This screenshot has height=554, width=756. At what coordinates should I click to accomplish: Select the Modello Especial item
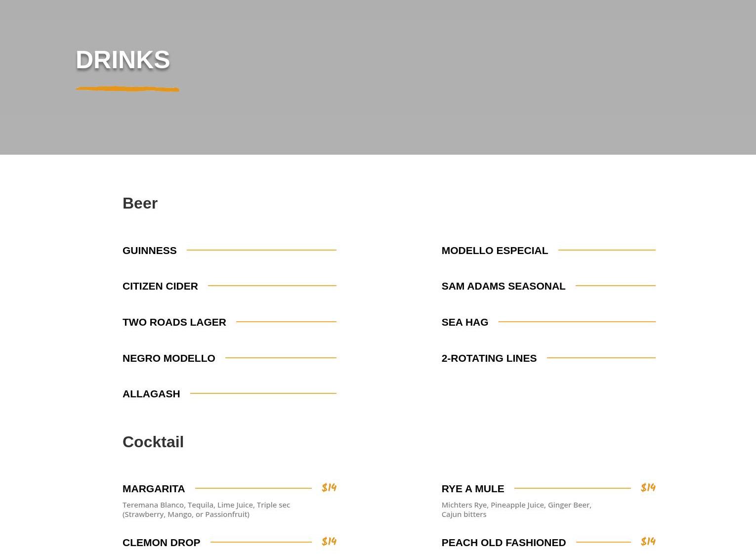click(x=494, y=251)
